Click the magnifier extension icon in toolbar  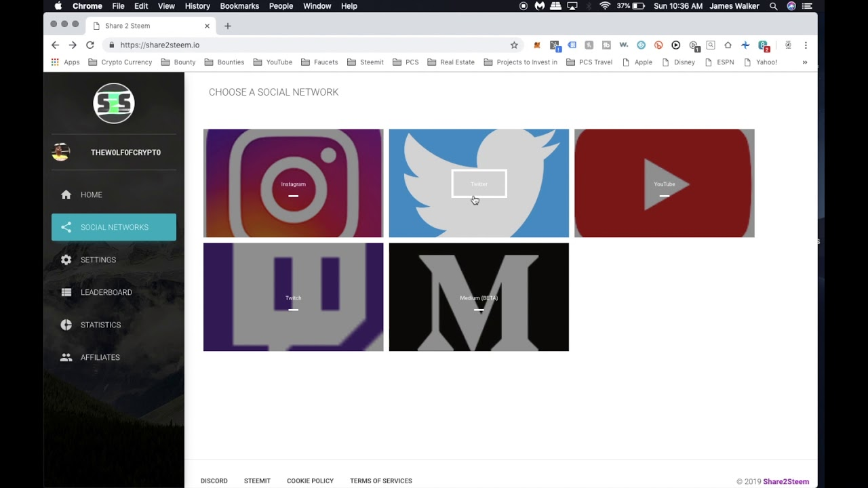point(711,45)
